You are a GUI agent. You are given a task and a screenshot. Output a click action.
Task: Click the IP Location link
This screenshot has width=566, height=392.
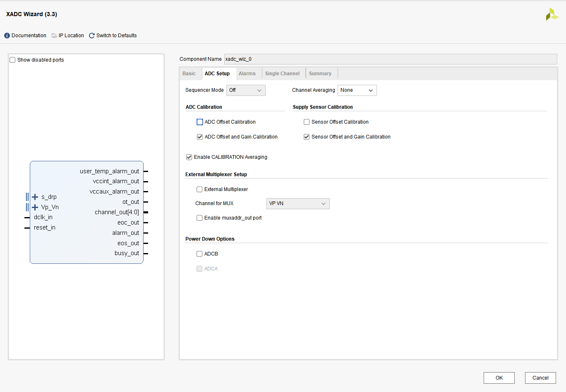click(71, 36)
